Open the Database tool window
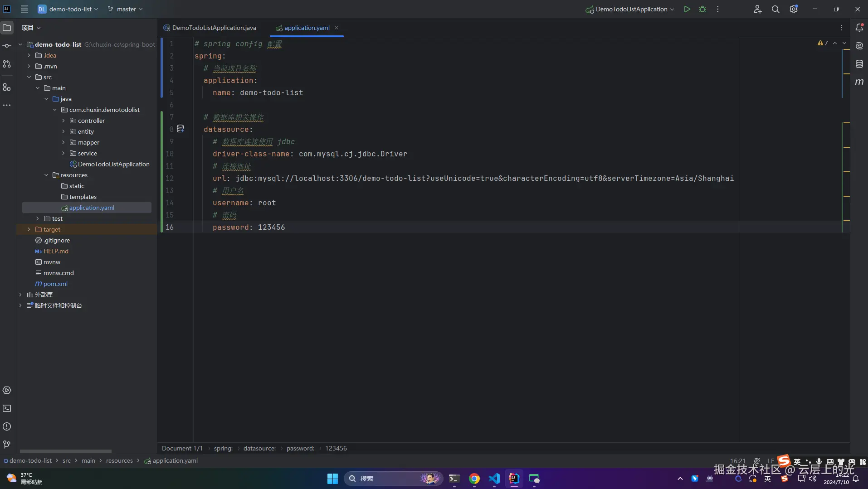Screen dimensions: 868x489 click(859, 64)
